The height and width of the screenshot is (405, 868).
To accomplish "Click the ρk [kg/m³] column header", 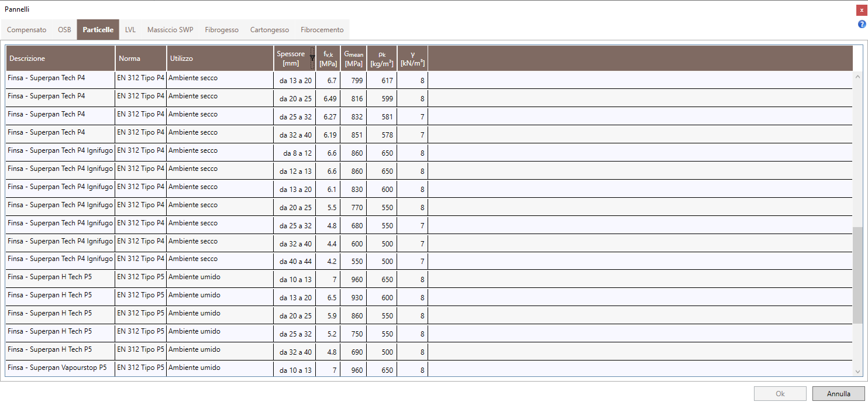I will tap(382, 59).
